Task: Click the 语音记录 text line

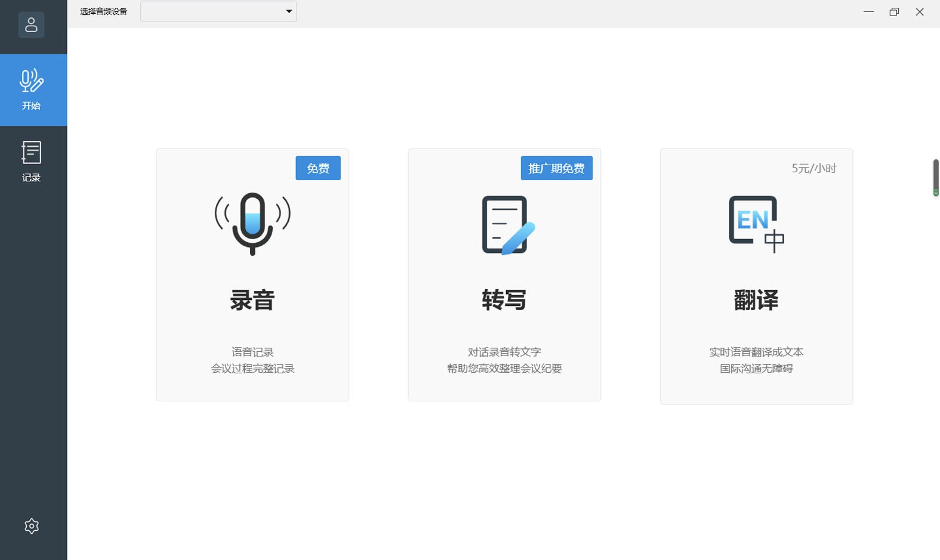Action: [252, 352]
